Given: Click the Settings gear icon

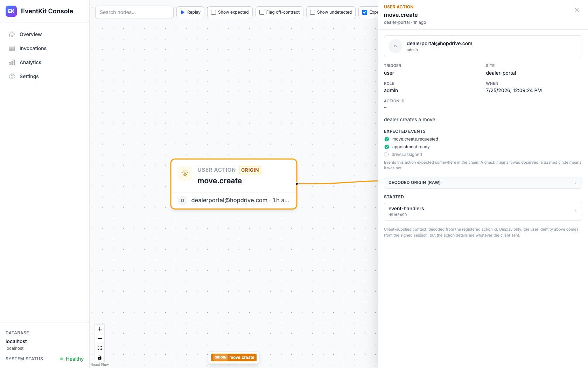Looking at the screenshot, I should [12, 76].
